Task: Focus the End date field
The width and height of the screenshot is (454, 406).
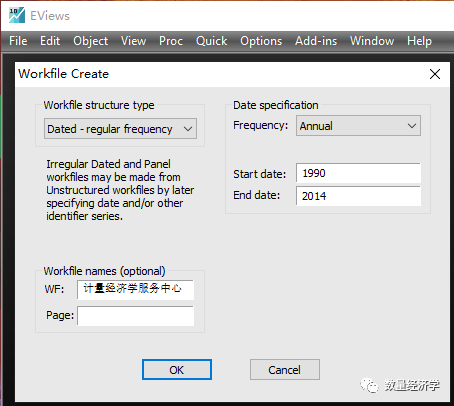Action: click(x=358, y=196)
